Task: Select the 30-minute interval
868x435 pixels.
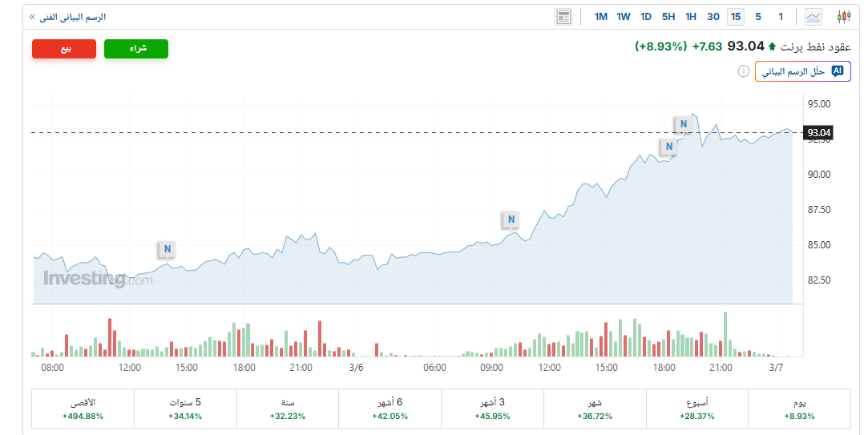Action: (713, 17)
